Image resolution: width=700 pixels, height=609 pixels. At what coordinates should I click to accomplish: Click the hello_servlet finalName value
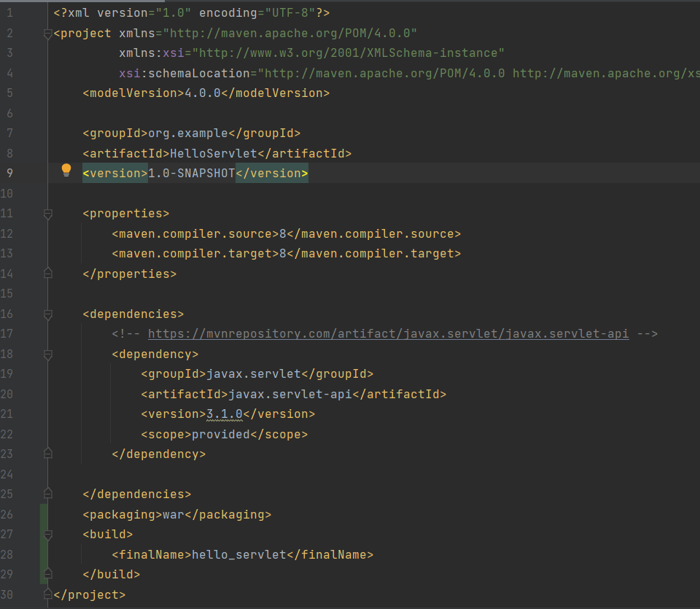pyautogui.click(x=238, y=554)
